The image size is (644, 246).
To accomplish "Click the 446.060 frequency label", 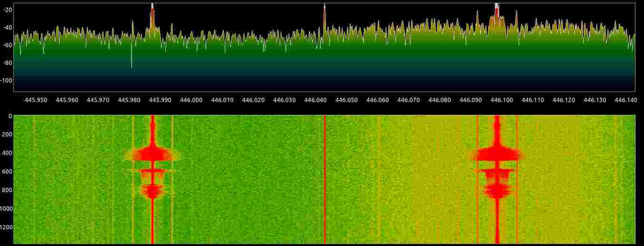I will point(378,100).
